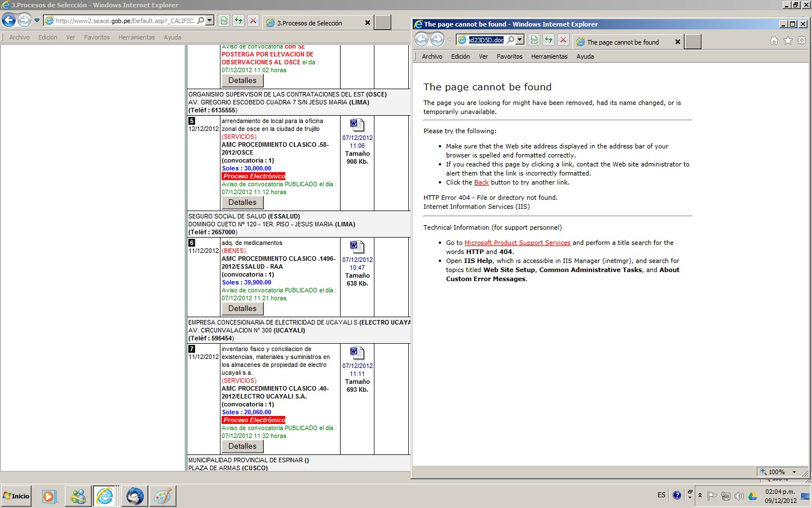812x508 pixels.
Task: Click the search icon in the seace.gob.pe address bar
Action: point(201,21)
